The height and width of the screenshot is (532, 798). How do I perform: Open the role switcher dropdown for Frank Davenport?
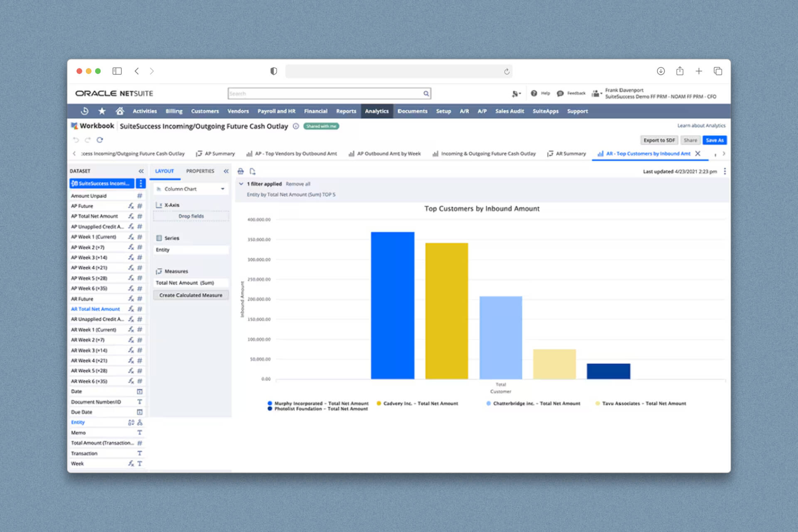click(x=597, y=94)
